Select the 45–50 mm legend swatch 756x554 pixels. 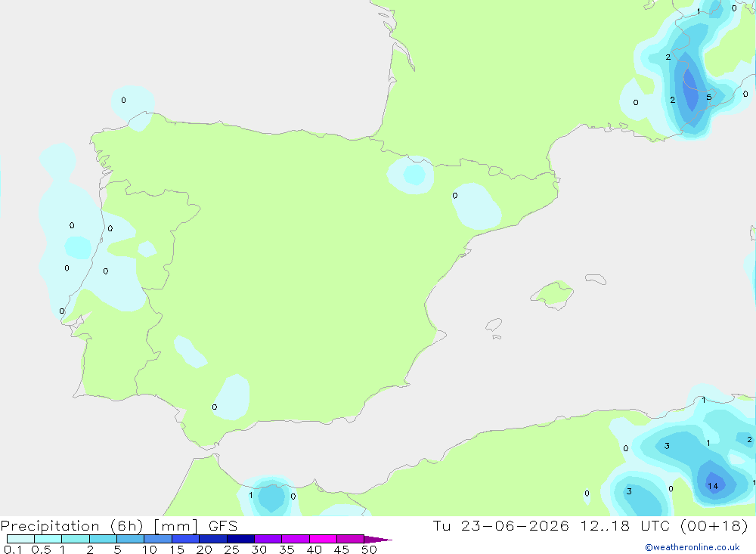pyautogui.click(x=350, y=539)
